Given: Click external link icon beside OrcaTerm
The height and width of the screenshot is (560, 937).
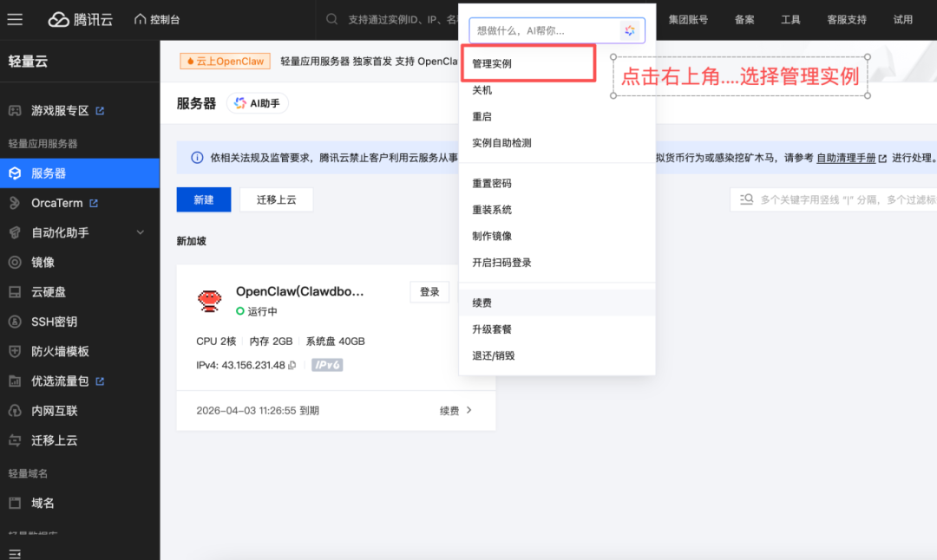Looking at the screenshot, I should click(x=94, y=203).
